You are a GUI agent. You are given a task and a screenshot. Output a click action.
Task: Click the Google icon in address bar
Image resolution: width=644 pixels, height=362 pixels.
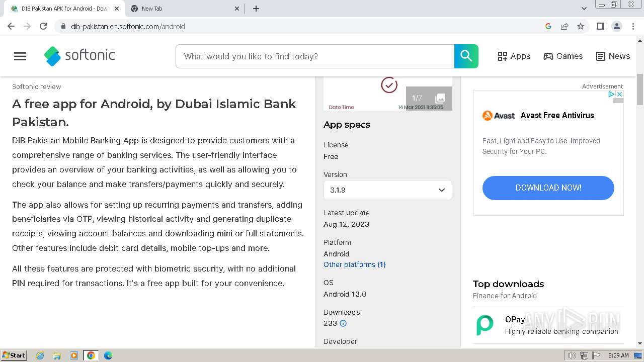548,26
